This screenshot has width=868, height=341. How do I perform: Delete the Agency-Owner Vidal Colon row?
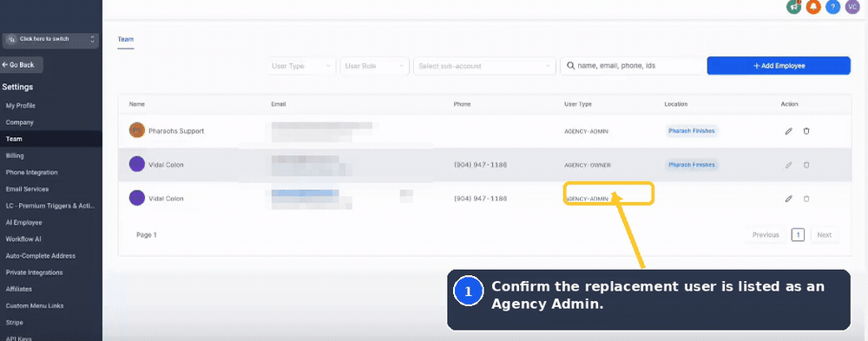806,165
